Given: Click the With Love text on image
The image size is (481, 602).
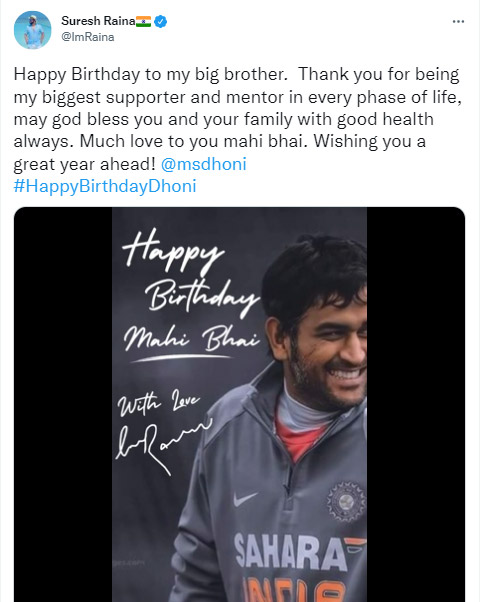Looking at the screenshot, I should click(158, 403).
